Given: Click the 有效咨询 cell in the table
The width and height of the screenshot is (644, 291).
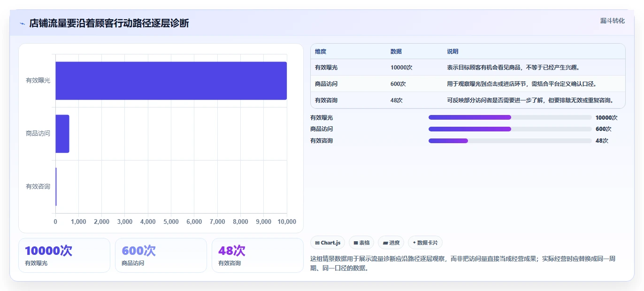Looking at the screenshot, I should click(x=326, y=100).
